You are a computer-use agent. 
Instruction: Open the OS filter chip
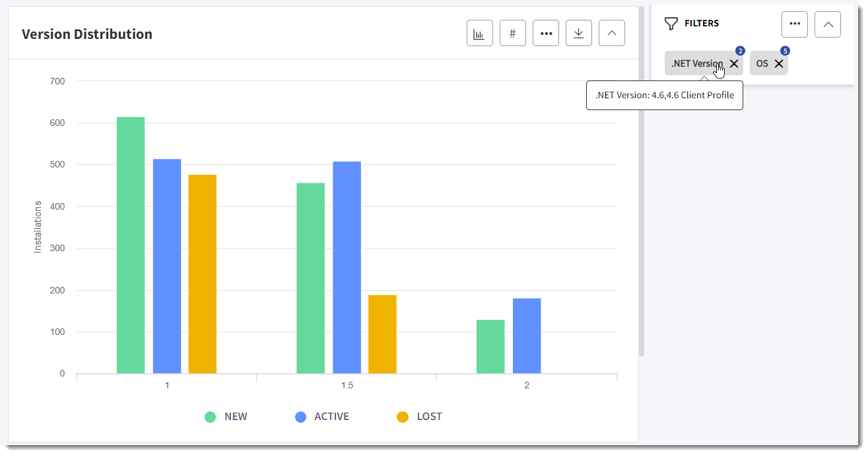pyautogui.click(x=762, y=63)
